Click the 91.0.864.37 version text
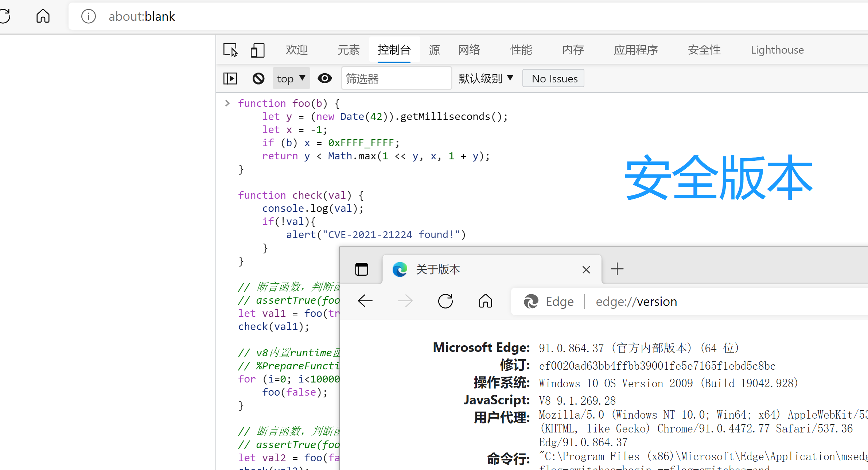This screenshot has width=868, height=470. (x=571, y=348)
